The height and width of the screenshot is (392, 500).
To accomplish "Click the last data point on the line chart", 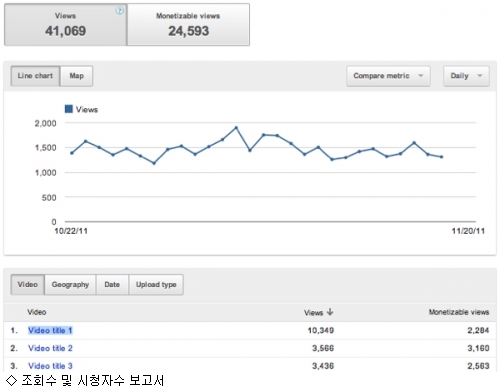I will point(442,157).
